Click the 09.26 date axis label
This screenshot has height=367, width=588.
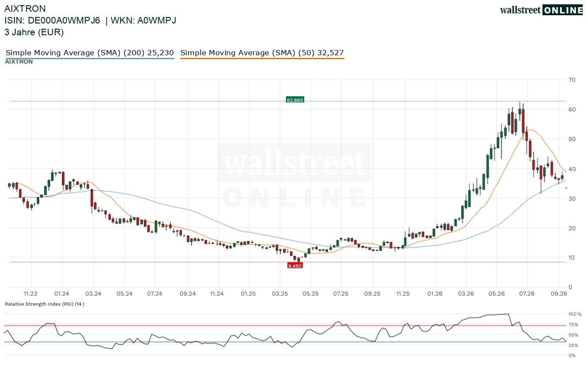(x=559, y=294)
